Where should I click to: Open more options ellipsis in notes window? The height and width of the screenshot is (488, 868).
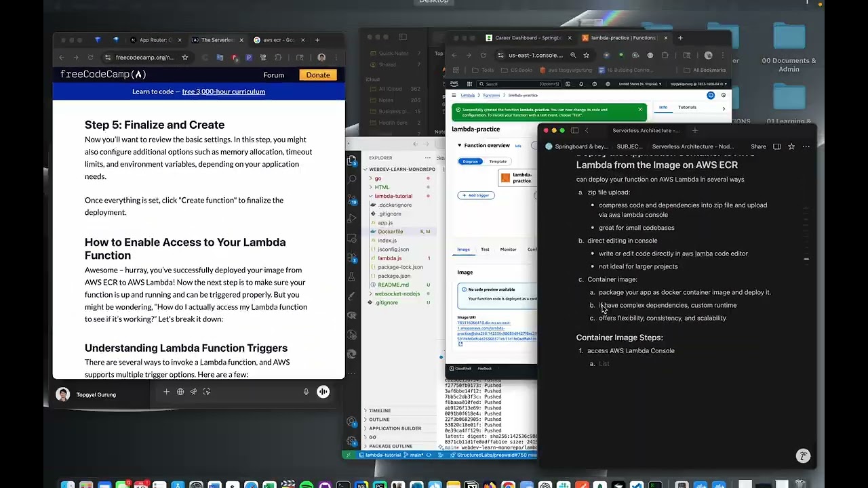(x=806, y=146)
